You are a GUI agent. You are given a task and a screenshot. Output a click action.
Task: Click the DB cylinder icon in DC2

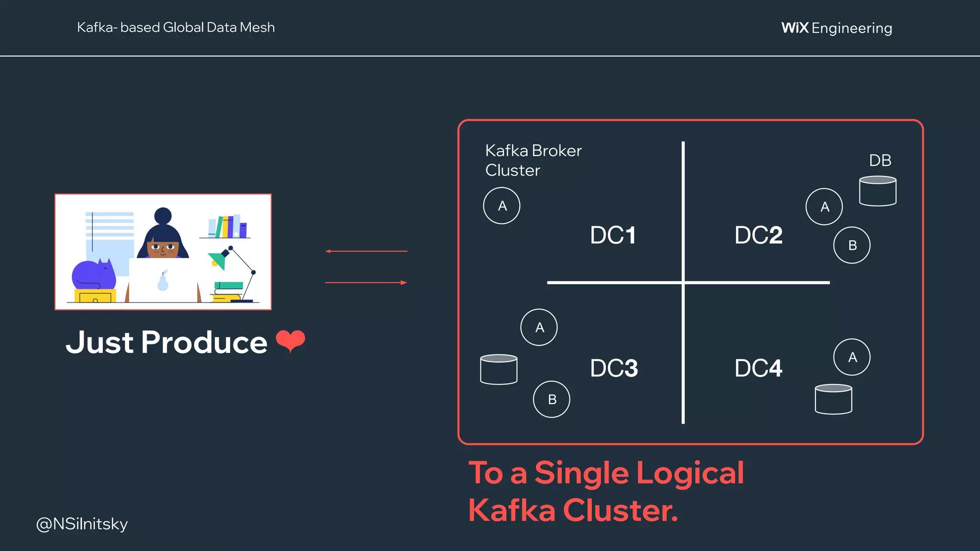(x=878, y=191)
